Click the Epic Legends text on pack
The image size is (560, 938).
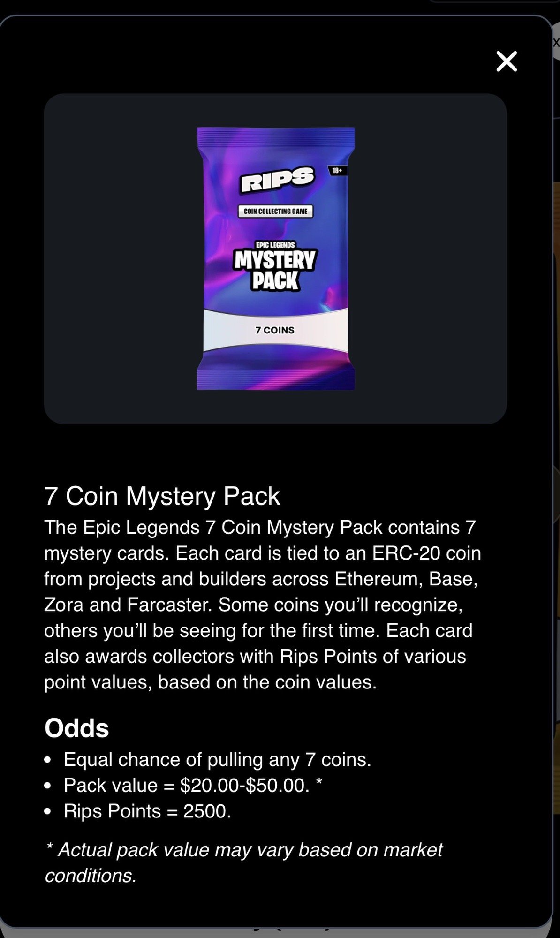275,245
